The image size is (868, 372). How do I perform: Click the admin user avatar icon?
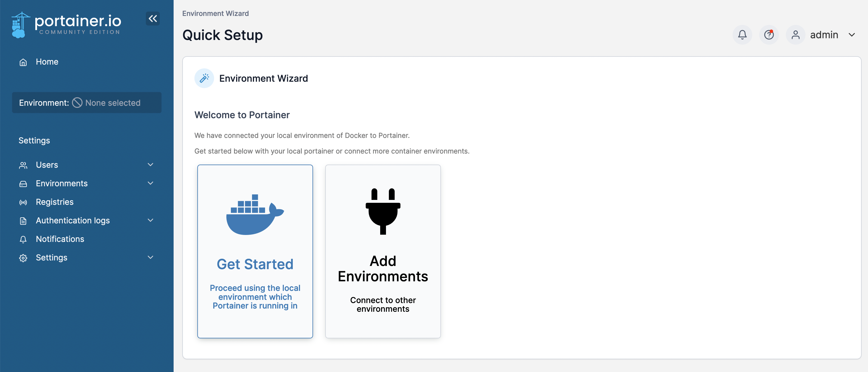coord(795,35)
